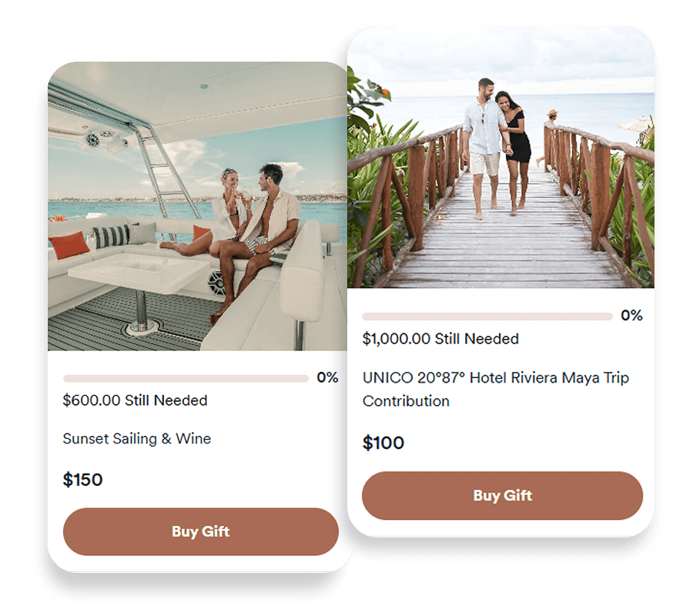This screenshot has height=616, width=693.
Task: Click 0% indicator on sailing card
Action: point(327,377)
